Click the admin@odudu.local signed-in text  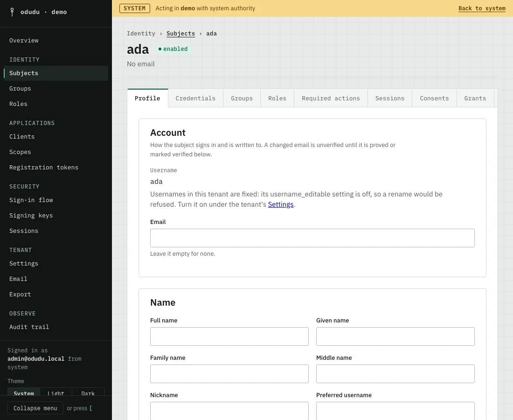tap(36, 359)
